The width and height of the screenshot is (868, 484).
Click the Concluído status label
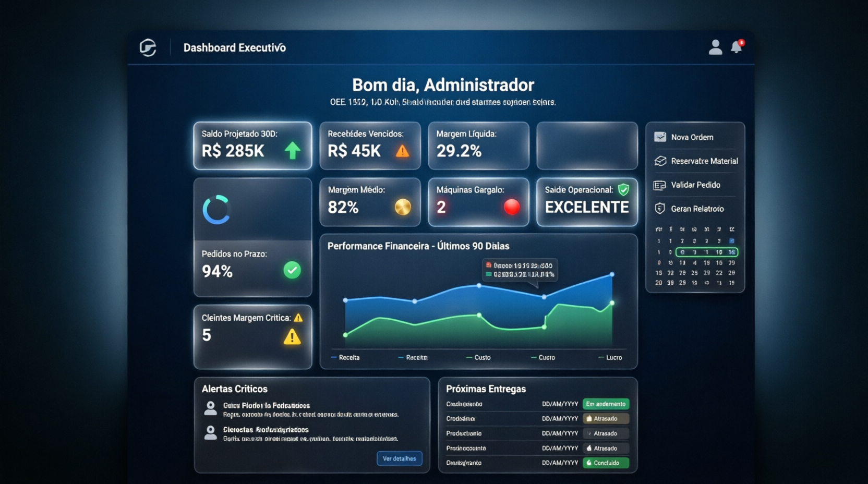[606, 463]
